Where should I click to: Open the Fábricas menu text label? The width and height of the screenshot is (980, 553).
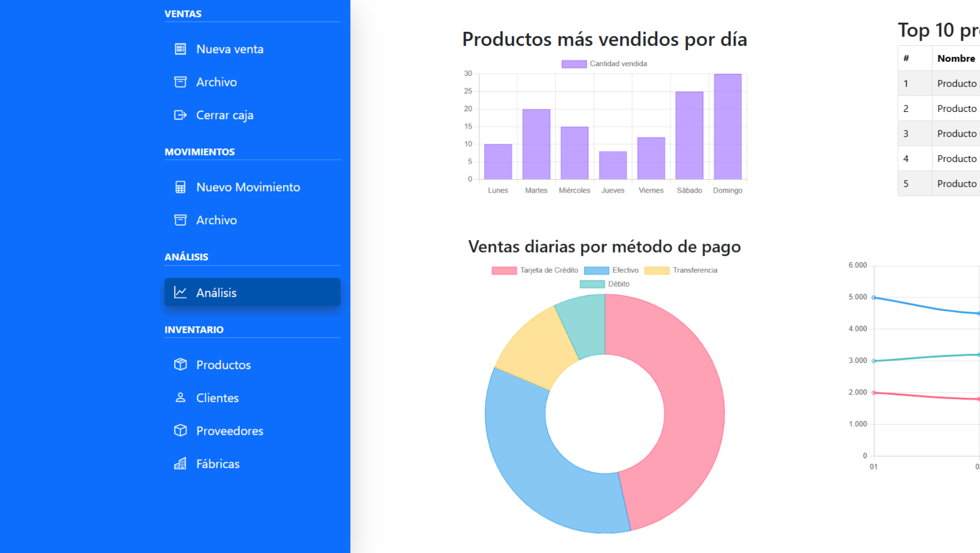tap(218, 464)
